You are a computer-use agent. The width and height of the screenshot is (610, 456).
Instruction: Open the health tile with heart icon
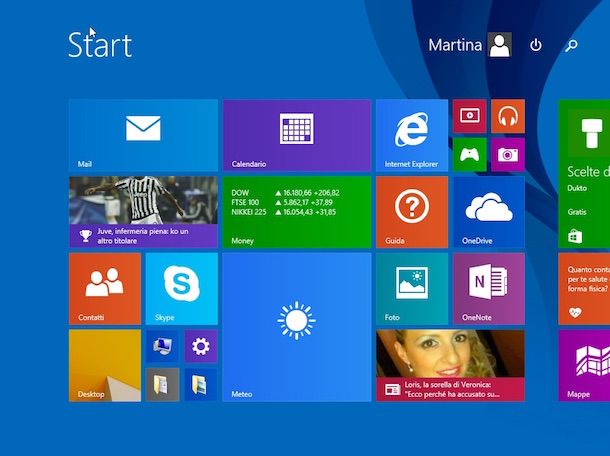(x=584, y=289)
